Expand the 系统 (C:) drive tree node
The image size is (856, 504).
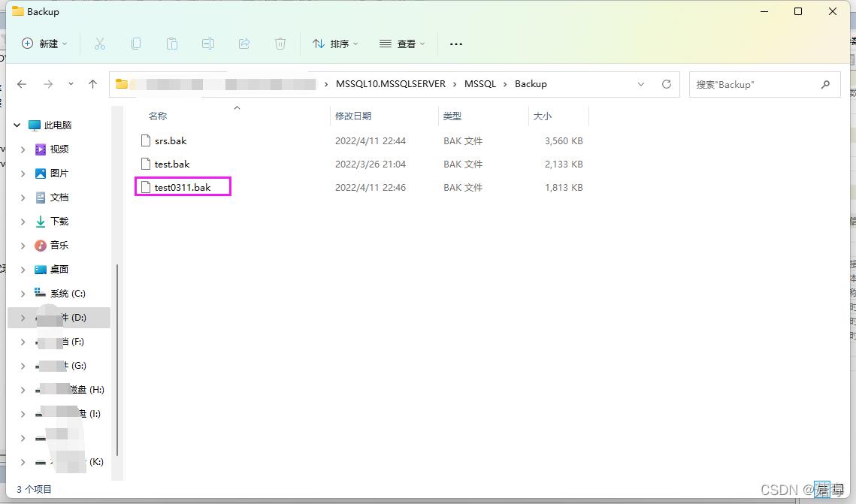23,294
